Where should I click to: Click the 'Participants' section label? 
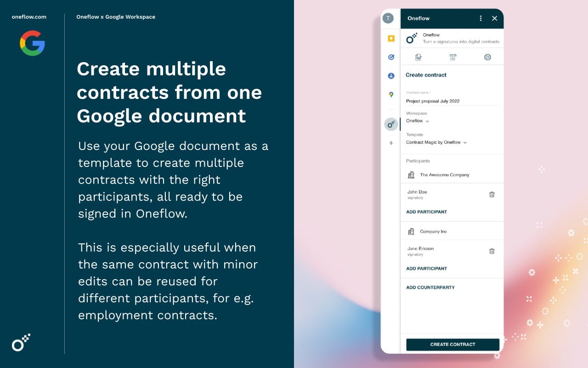click(x=418, y=161)
